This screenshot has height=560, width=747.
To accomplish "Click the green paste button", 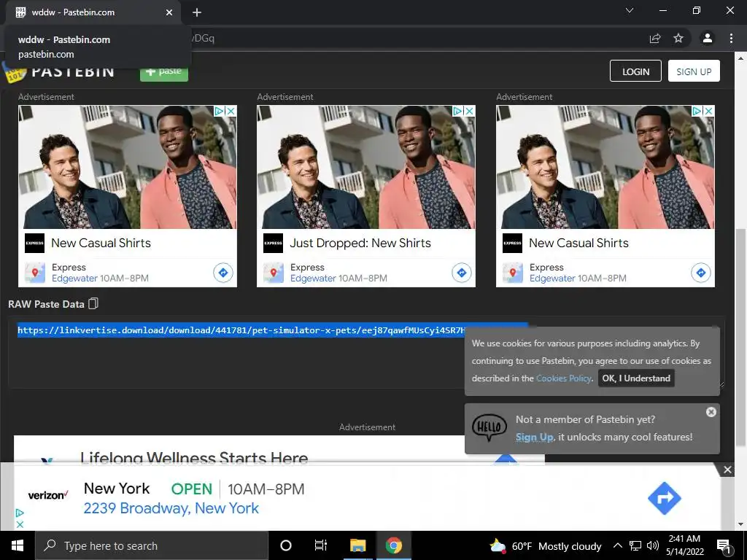I will point(164,71).
